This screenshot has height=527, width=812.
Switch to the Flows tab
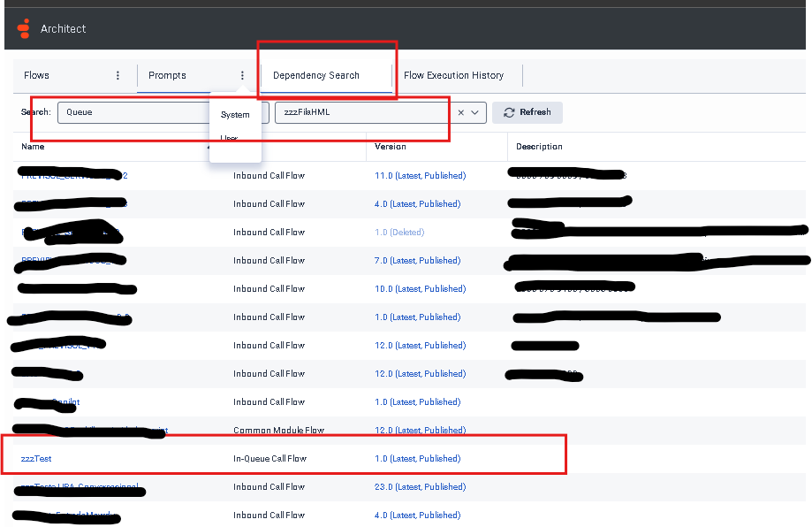[x=37, y=76]
